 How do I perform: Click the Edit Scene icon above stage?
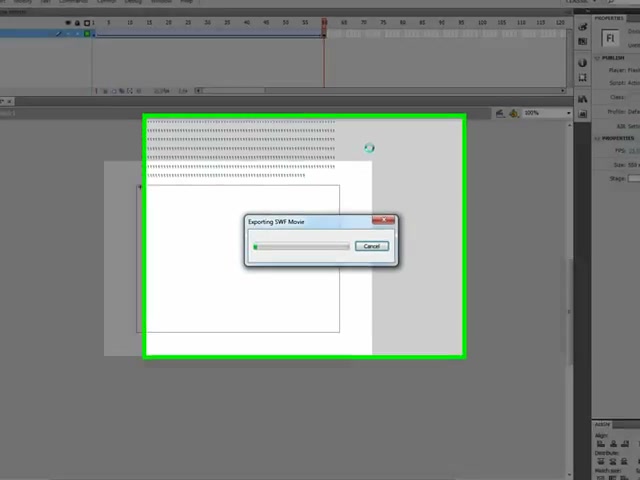500,113
